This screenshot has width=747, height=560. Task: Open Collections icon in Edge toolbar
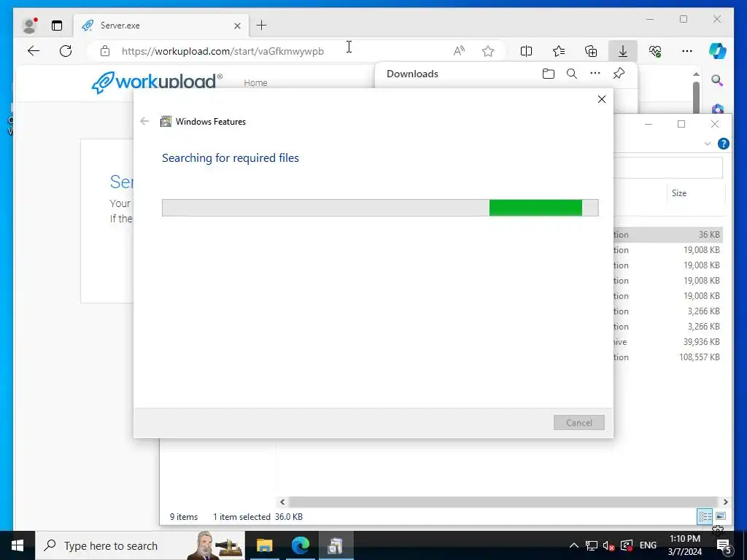(591, 51)
